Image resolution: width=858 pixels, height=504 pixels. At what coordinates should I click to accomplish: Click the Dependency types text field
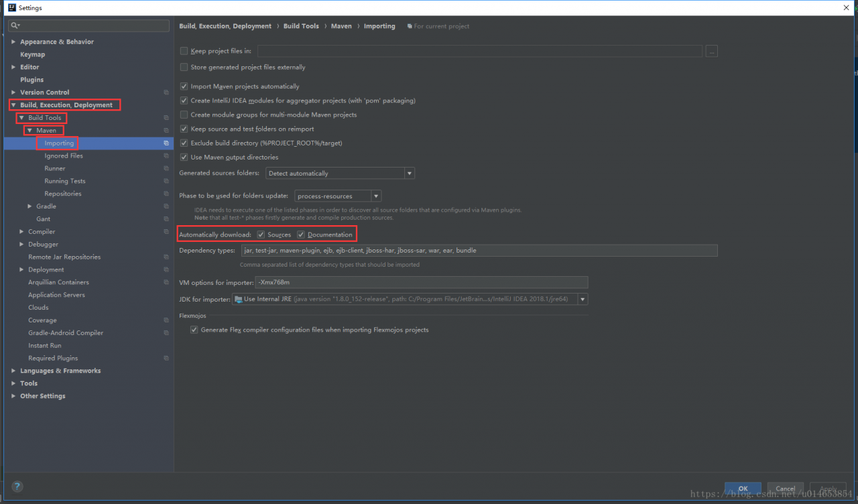[x=479, y=251]
